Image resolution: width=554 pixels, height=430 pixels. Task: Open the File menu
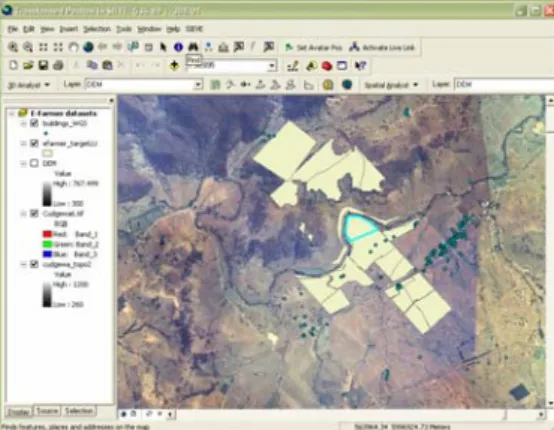[13, 29]
